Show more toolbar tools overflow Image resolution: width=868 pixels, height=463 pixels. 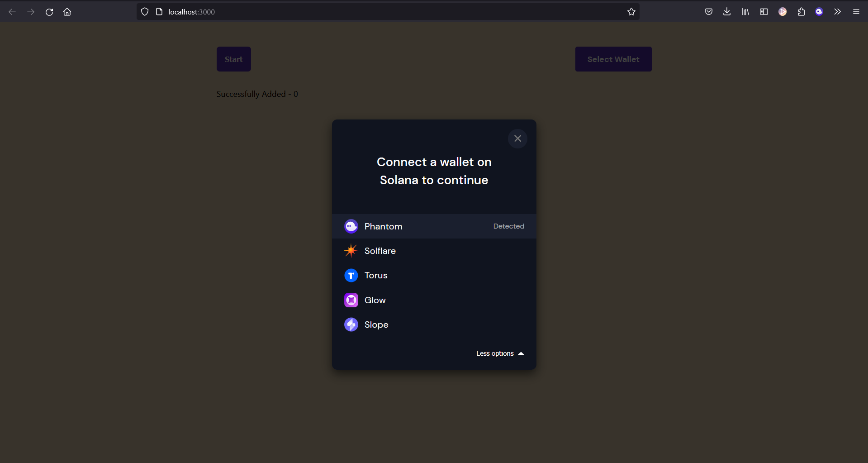[838, 12]
